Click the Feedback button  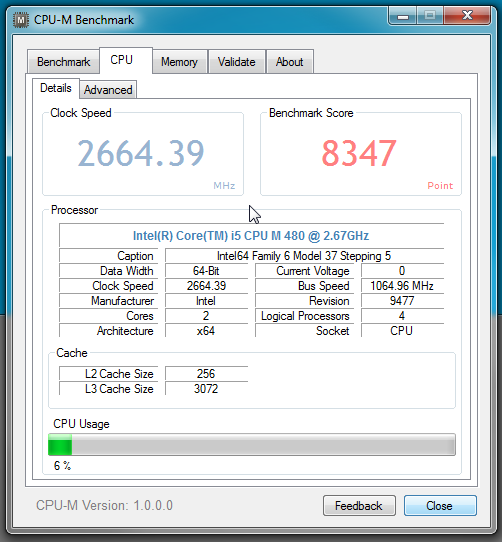tap(359, 506)
